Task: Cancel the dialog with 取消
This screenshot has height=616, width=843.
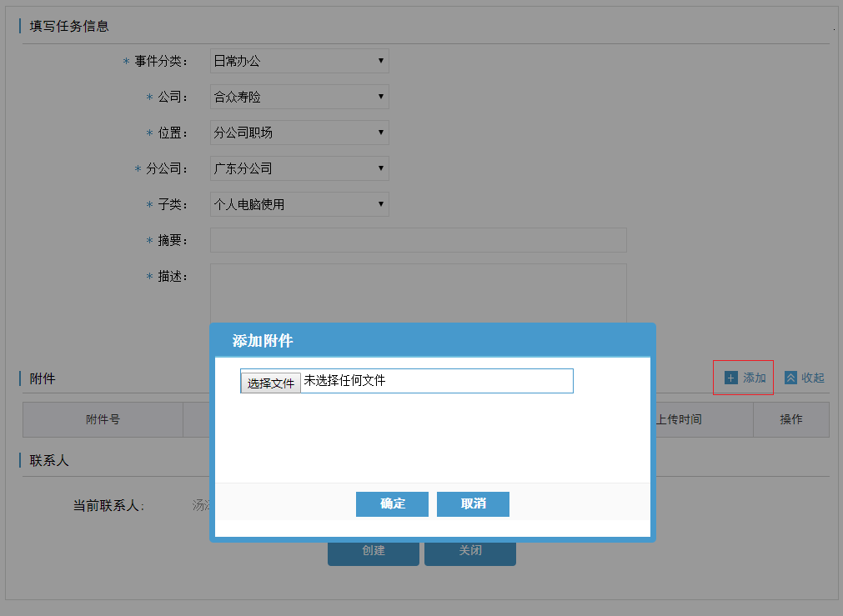Action: 473,504
